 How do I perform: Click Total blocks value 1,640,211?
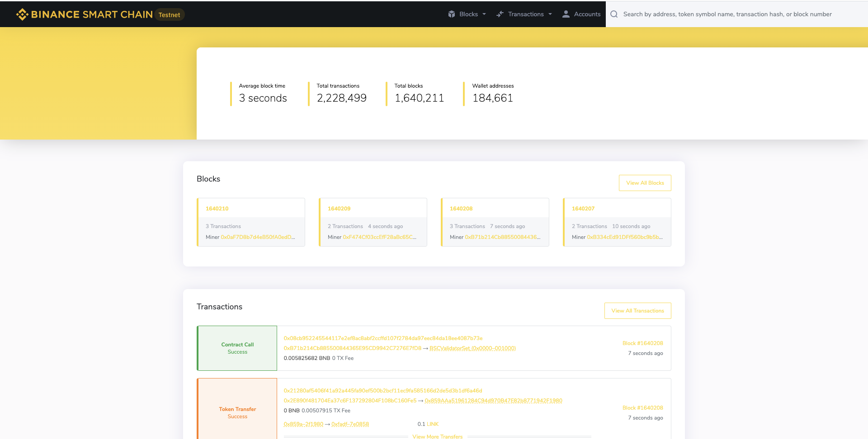click(419, 98)
